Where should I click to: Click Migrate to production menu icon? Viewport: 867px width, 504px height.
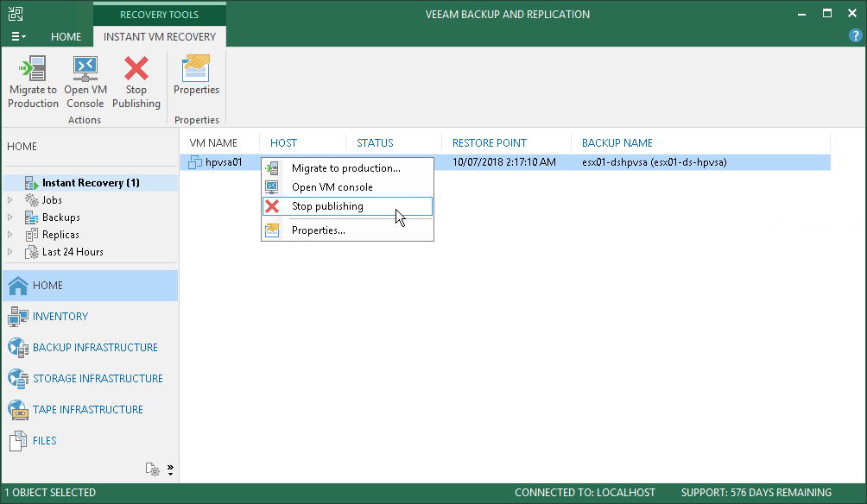coord(272,168)
